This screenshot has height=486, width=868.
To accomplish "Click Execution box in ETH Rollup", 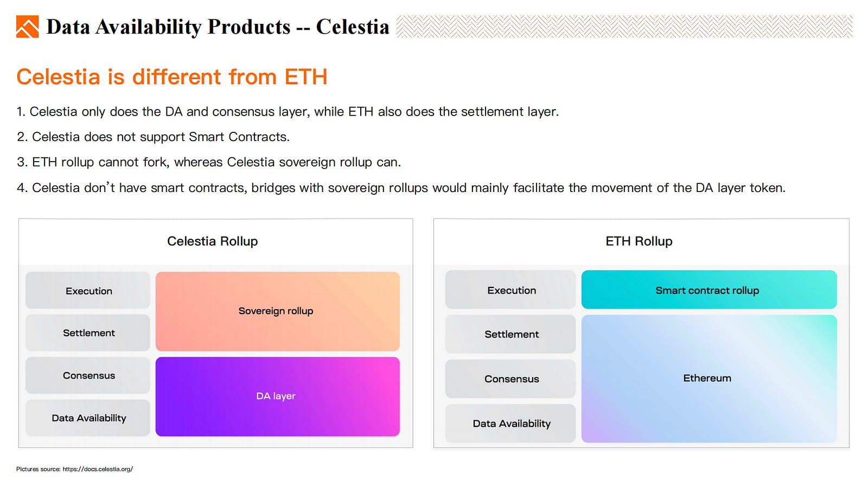I will [x=510, y=290].
